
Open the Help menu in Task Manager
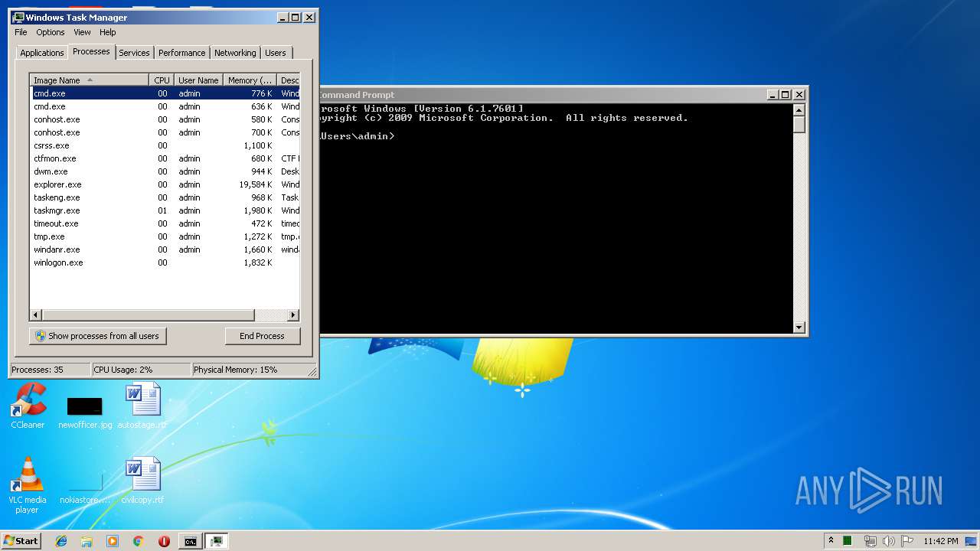tap(108, 32)
